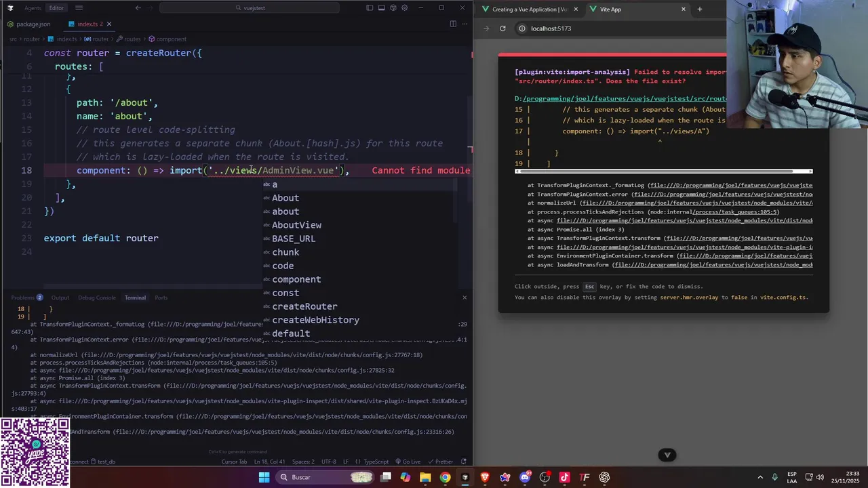The image size is (868, 488).
Task: Open Brave browser from taskbar
Action: (x=485, y=477)
